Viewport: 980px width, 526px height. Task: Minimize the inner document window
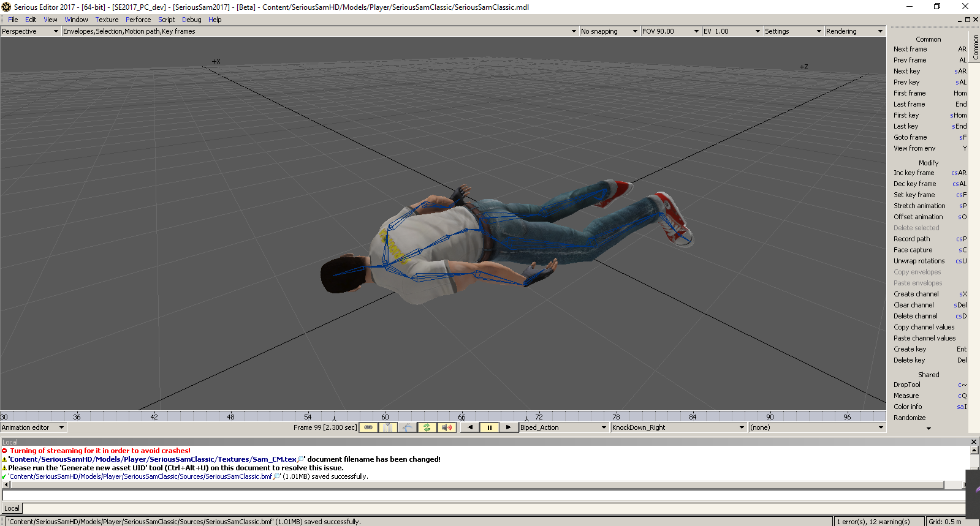click(960, 20)
